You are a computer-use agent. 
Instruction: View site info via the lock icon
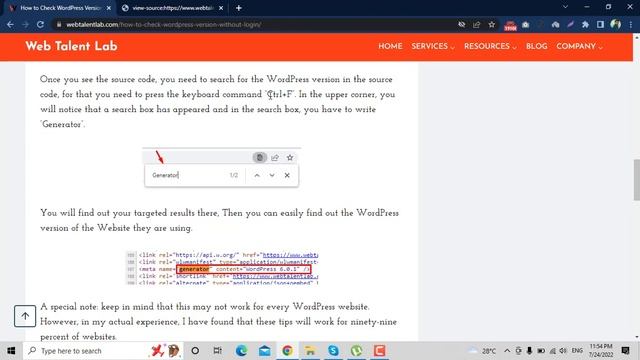tap(59, 24)
